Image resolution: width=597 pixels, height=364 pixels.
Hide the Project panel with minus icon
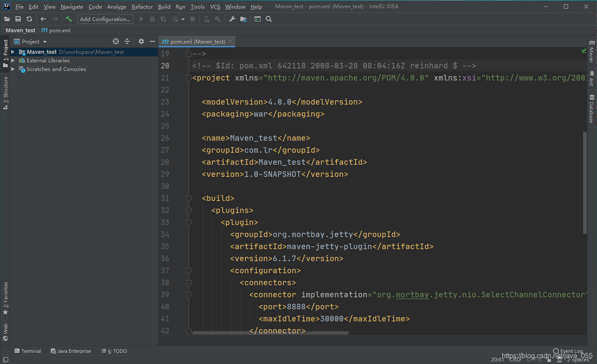click(152, 41)
